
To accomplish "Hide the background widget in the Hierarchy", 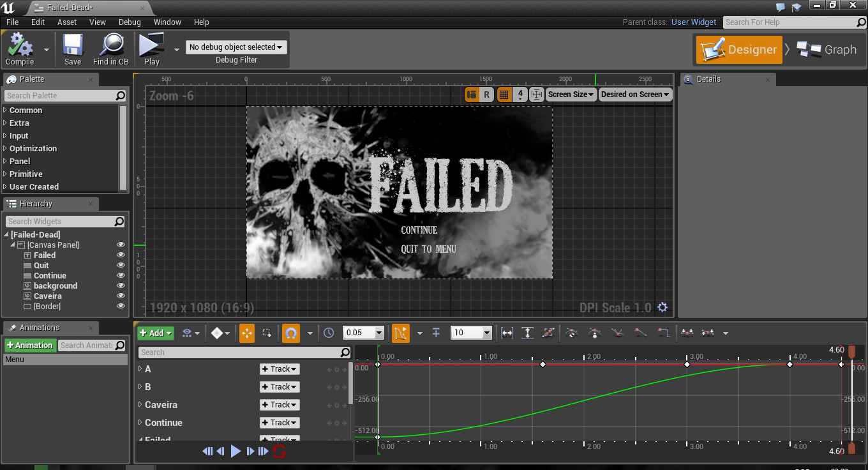I will (x=121, y=285).
